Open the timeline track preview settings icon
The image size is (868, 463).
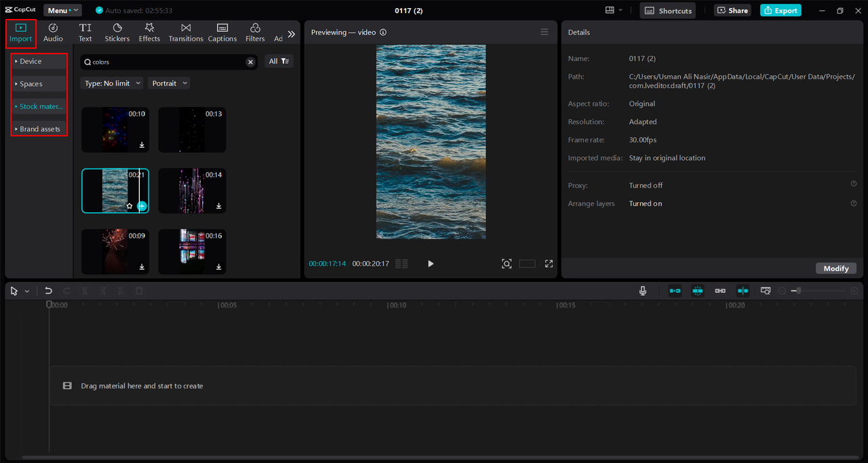click(766, 291)
